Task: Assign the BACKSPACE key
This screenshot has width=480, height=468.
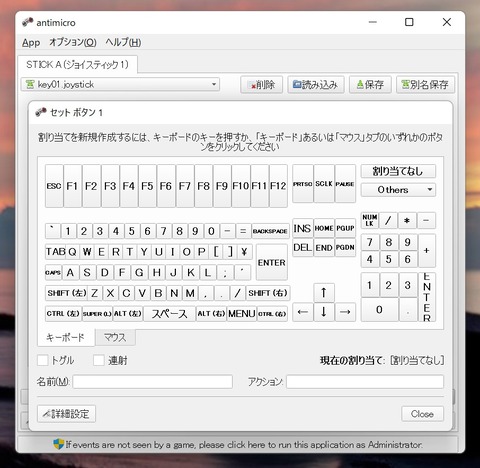Action: 270,231
